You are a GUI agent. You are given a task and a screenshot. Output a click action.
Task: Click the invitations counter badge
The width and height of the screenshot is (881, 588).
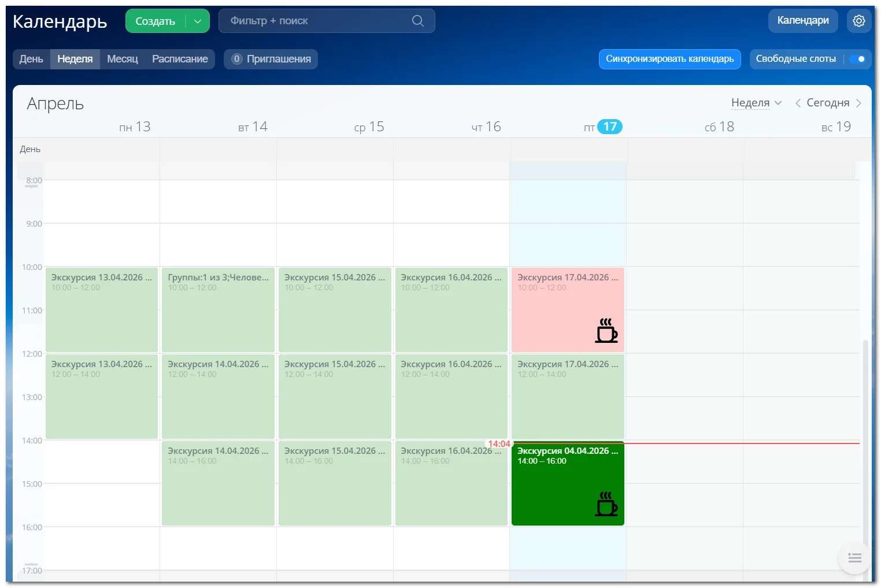(236, 59)
